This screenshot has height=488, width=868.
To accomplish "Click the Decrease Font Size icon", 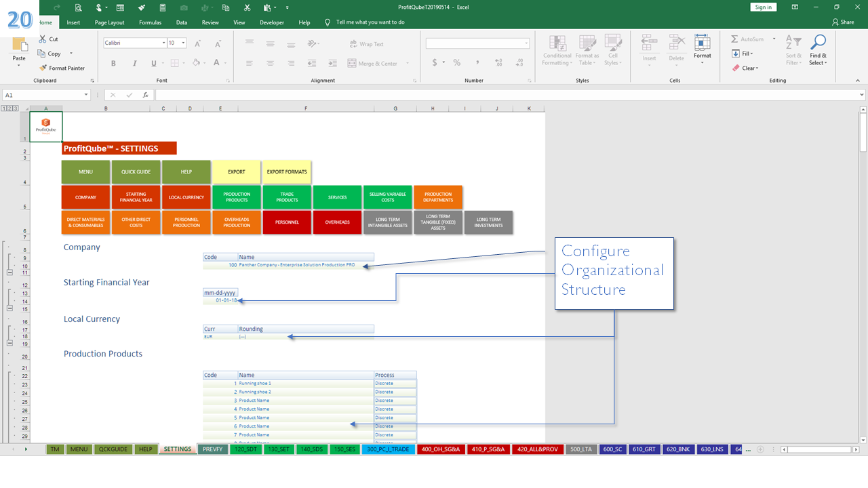I will (x=217, y=43).
